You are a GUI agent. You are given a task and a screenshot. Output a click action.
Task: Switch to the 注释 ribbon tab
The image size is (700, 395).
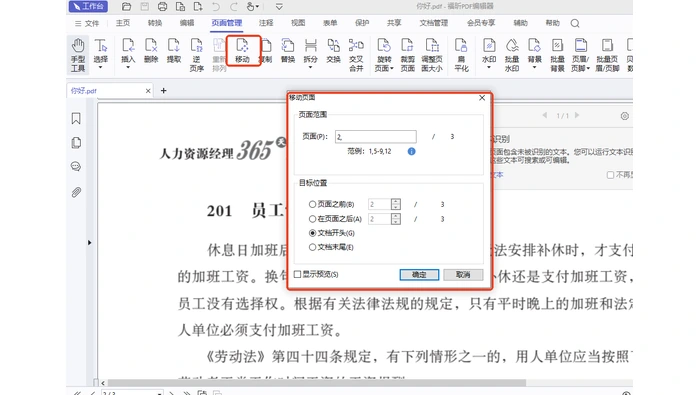tap(266, 23)
